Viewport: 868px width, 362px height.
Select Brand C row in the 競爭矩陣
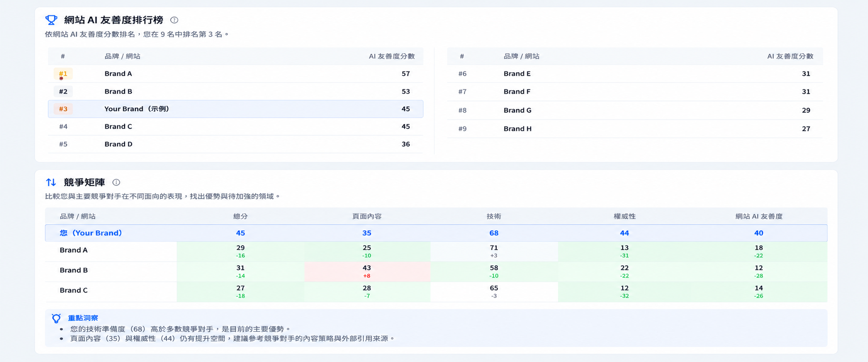436,292
